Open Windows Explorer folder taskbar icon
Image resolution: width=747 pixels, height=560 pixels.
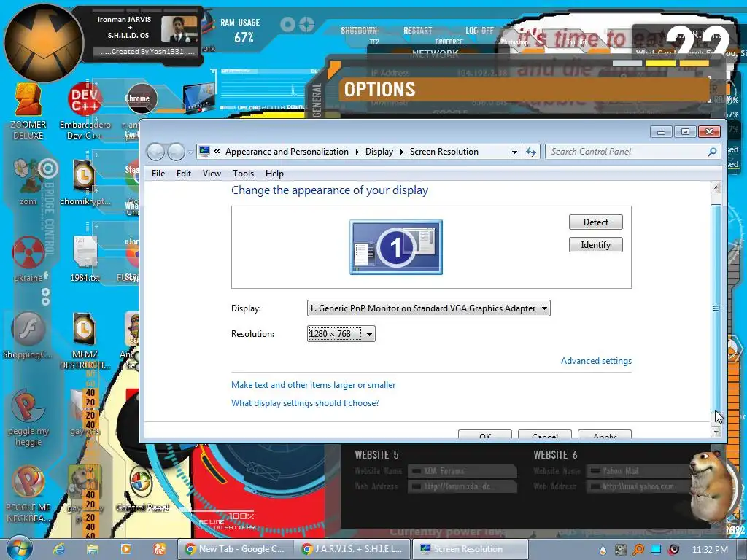pyautogui.click(x=93, y=549)
